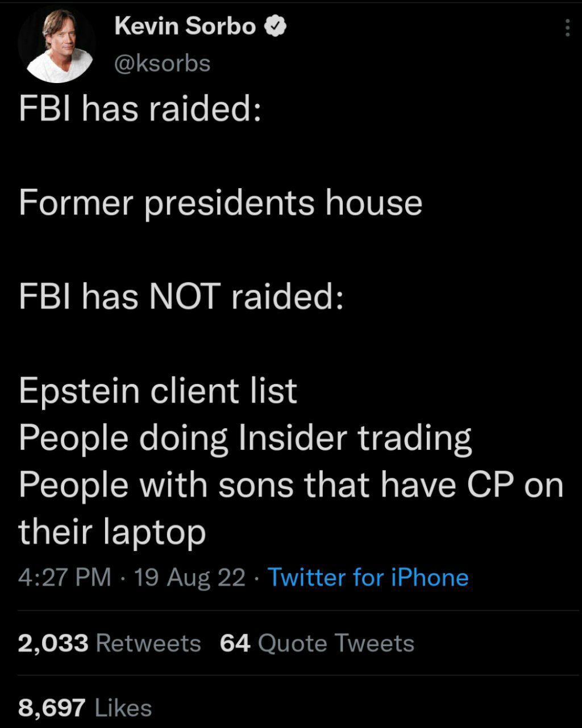Image resolution: width=582 pixels, height=728 pixels.
Task: Select the line reading FBI has raided
Action: (x=140, y=108)
